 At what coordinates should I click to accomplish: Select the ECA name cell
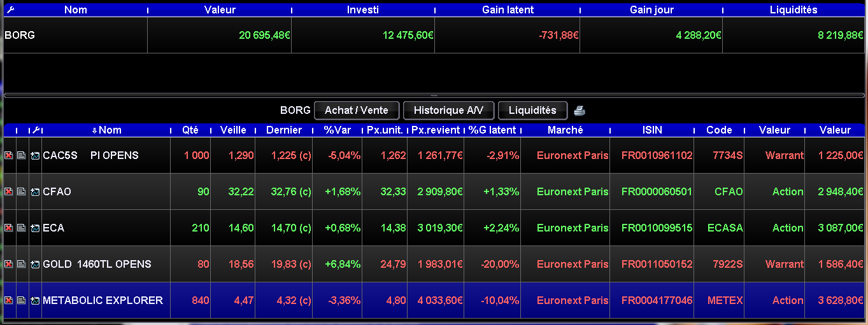[x=106, y=228]
